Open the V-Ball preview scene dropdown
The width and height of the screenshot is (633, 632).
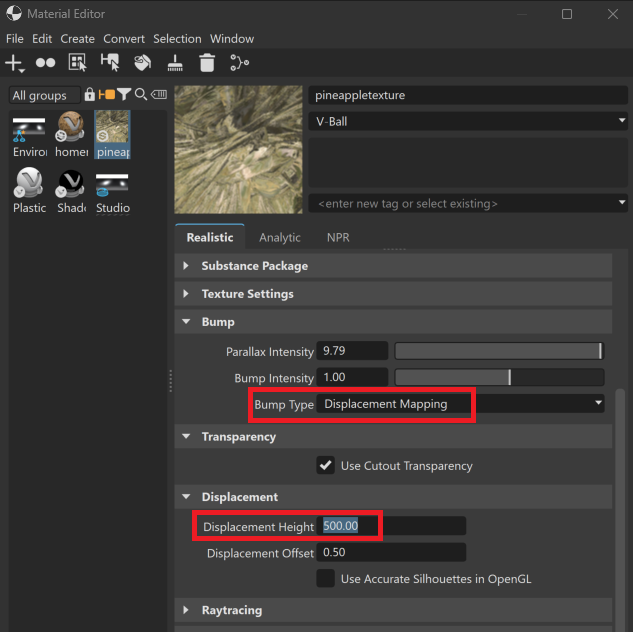468,121
